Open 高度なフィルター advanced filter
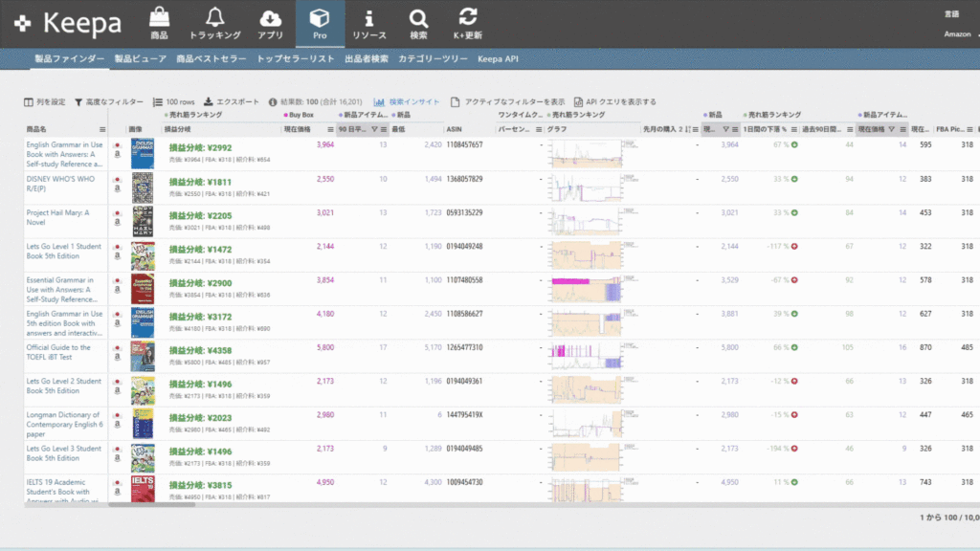 [108, 101]
